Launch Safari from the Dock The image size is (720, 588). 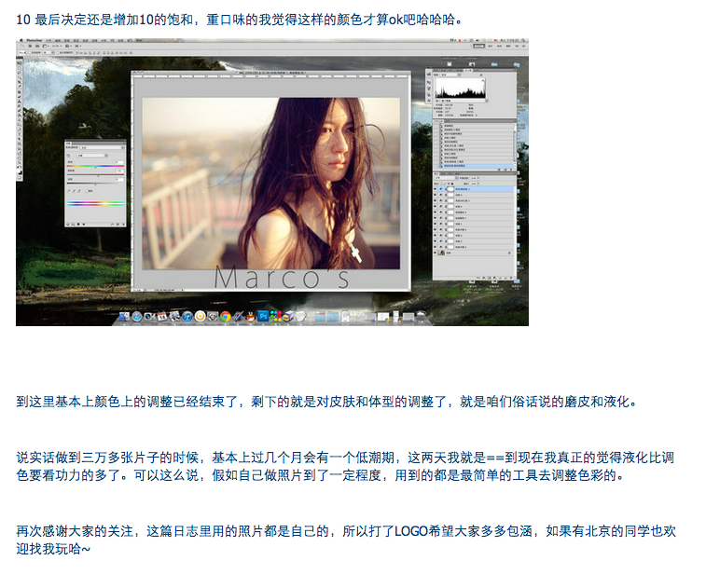137,317
